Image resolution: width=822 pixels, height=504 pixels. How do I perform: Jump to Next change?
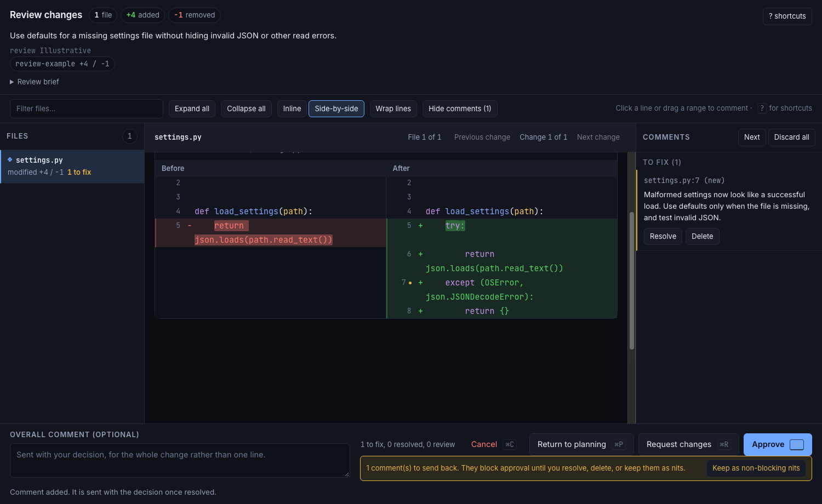point(598,137)
